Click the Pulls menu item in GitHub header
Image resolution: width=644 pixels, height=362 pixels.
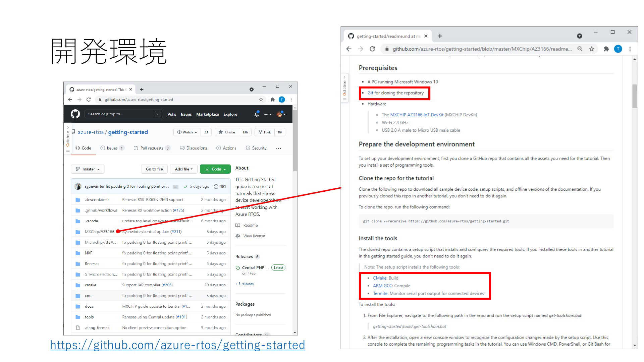(x=172, y=114)
